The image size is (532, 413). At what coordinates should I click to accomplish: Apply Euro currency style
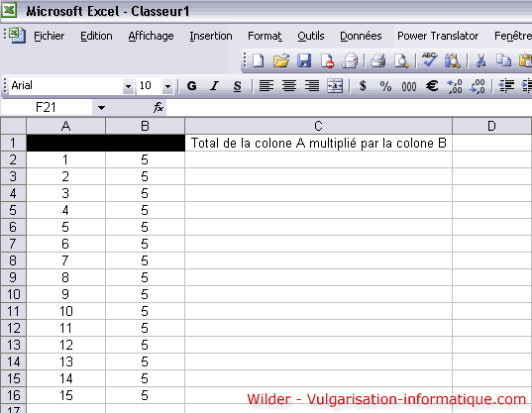pyautogui.click(x=432, y=86)
